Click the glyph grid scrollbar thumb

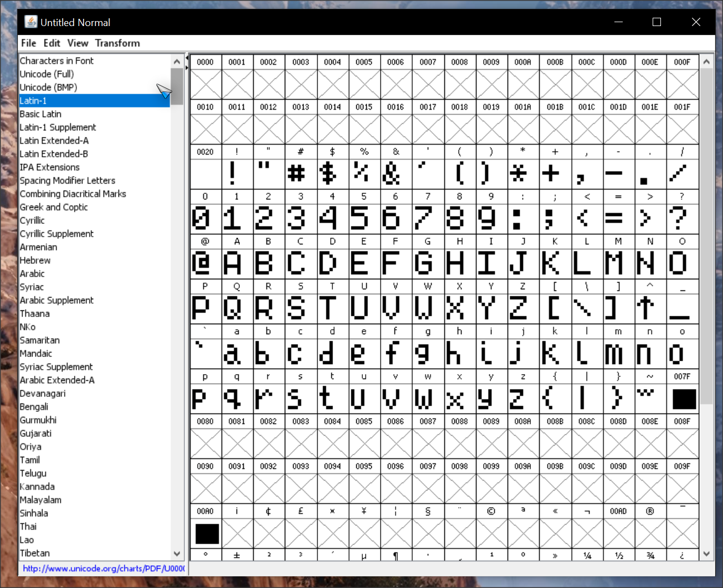(706, 236)
